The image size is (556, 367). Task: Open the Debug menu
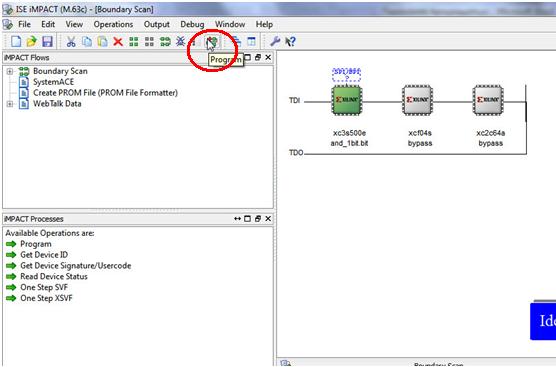pos(192,24)
